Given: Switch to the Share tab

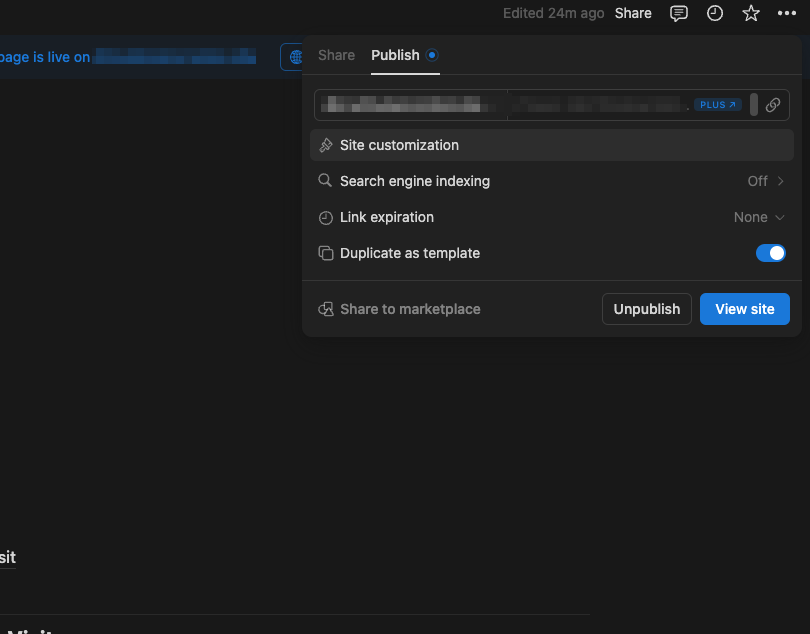Looking at the screenshot, I should coord(336,55).
